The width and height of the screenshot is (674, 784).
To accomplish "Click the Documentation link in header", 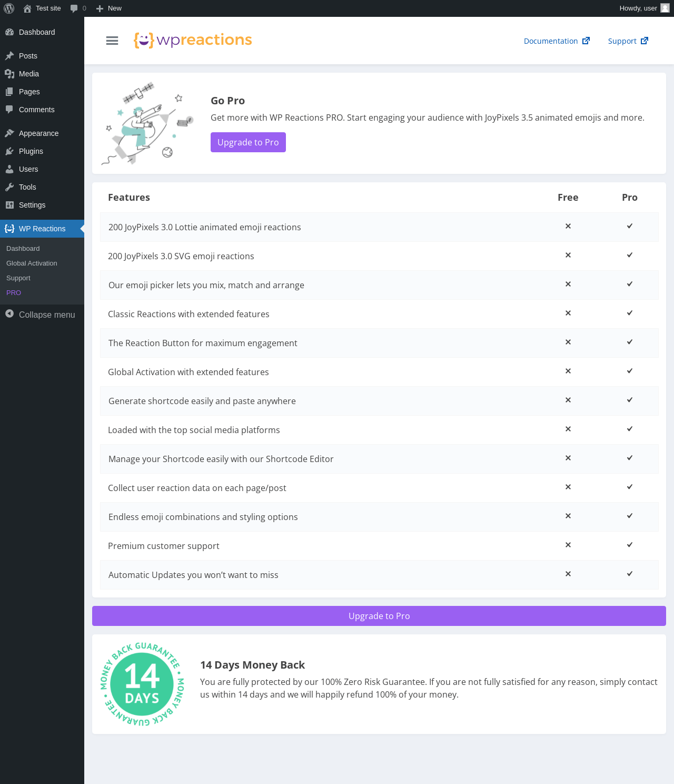I will point(557,41).
